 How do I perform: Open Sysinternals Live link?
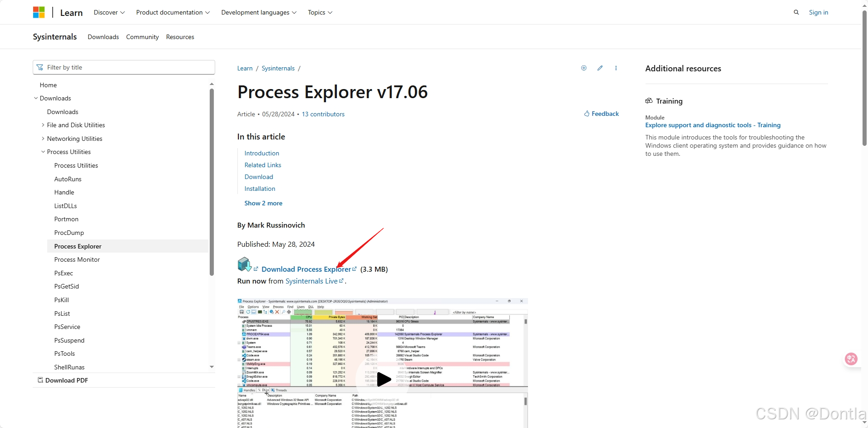(x=311, y=281)
